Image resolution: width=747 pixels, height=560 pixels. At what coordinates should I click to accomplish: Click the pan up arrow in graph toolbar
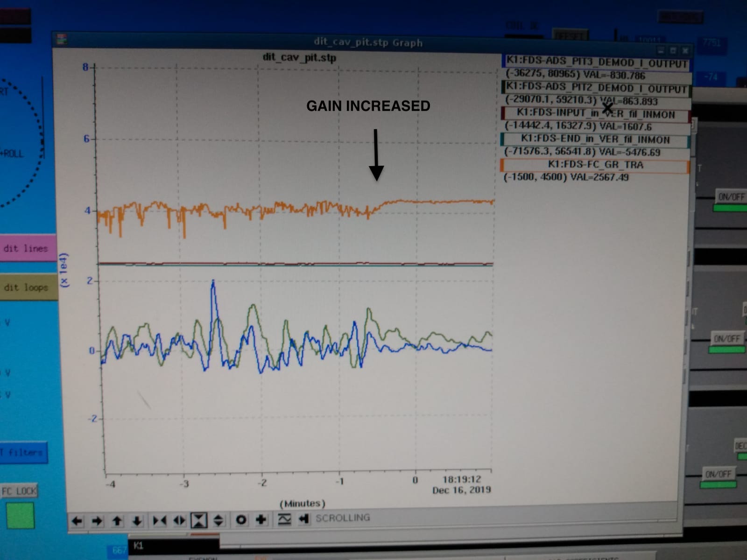[117, 520]
